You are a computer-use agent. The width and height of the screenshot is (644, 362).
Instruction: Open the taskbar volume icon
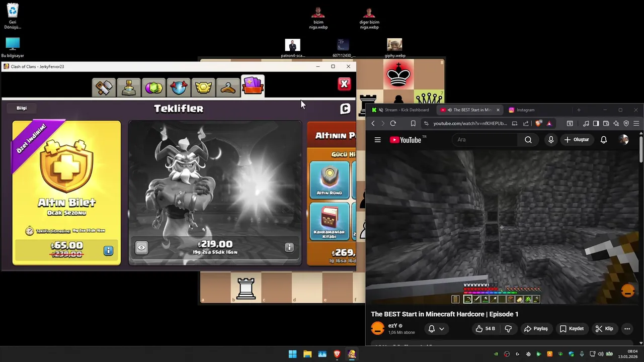coord(600,354)
